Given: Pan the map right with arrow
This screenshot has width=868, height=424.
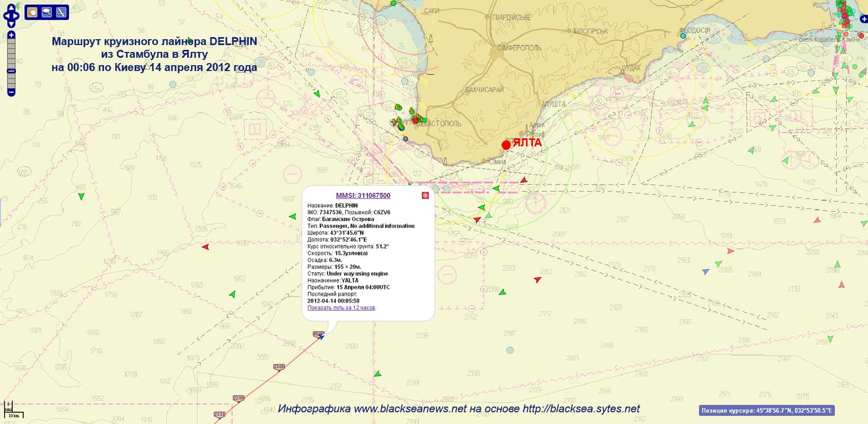Looking at the screenshot, I should (x=16, y=16).
